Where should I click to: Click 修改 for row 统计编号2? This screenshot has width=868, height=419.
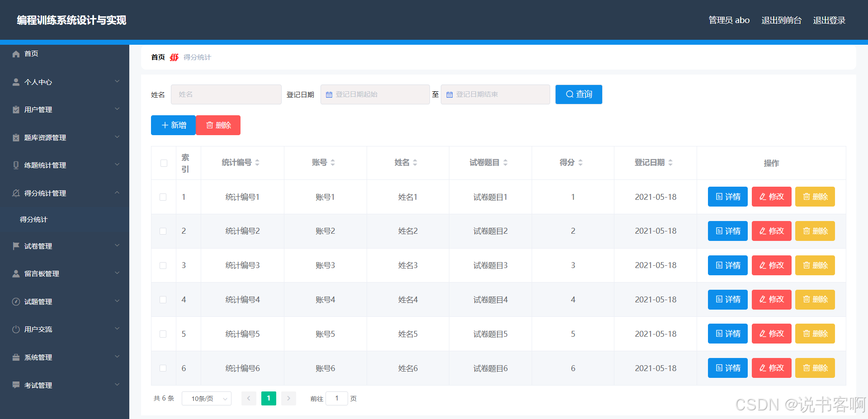pos(771,231)
